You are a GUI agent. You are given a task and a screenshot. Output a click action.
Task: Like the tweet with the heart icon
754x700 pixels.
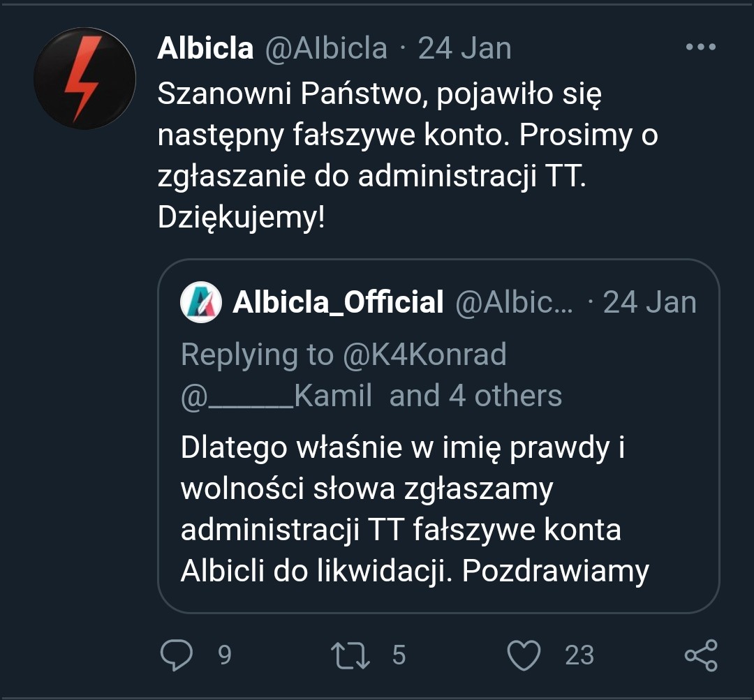click(x=523, y=655)
